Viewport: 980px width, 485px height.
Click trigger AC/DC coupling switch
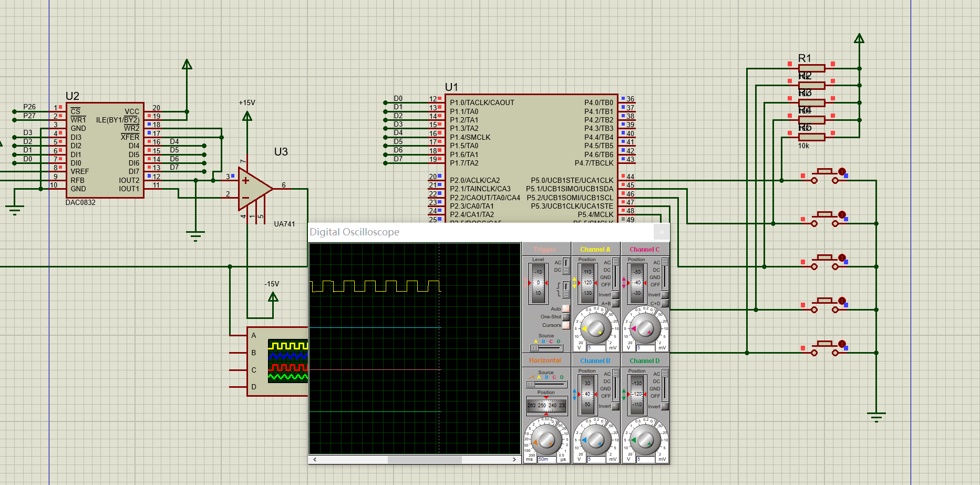click(566, 266)
